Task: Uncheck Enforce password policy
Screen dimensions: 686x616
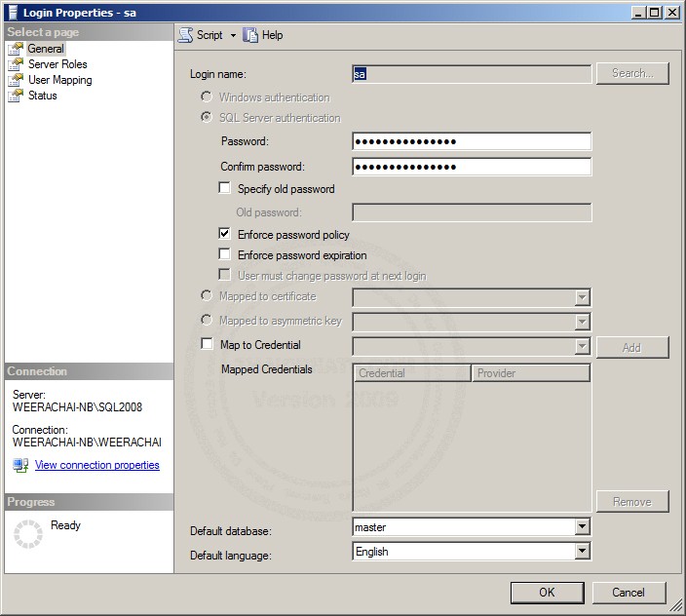Action: coord(224,234)
